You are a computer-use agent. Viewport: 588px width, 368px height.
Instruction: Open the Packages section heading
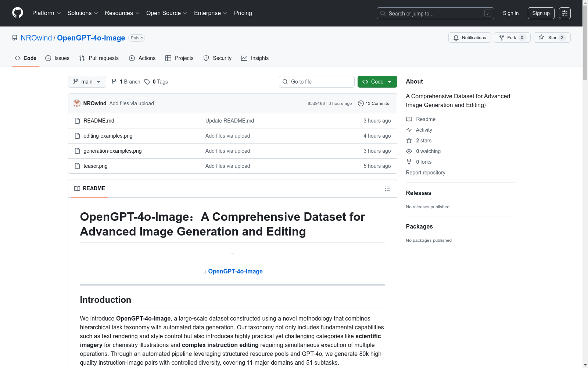(x=419, y=226)
